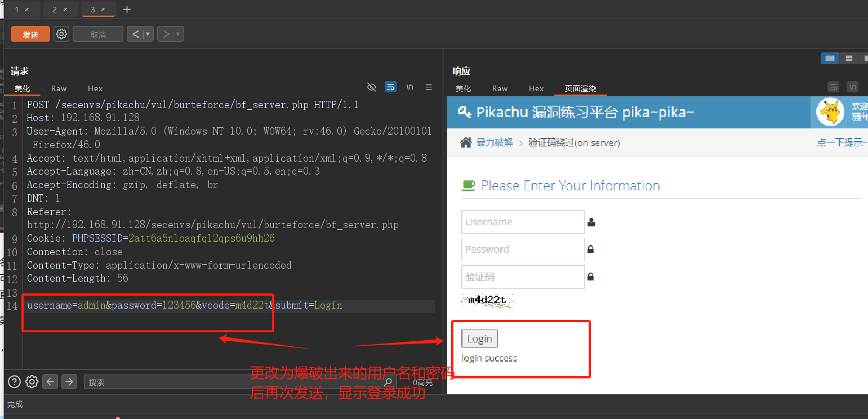Image resolution: width=868 pixels, height=419 pixels.
Task: Click the 验证码 input field
Action: (x=523, y=277)
